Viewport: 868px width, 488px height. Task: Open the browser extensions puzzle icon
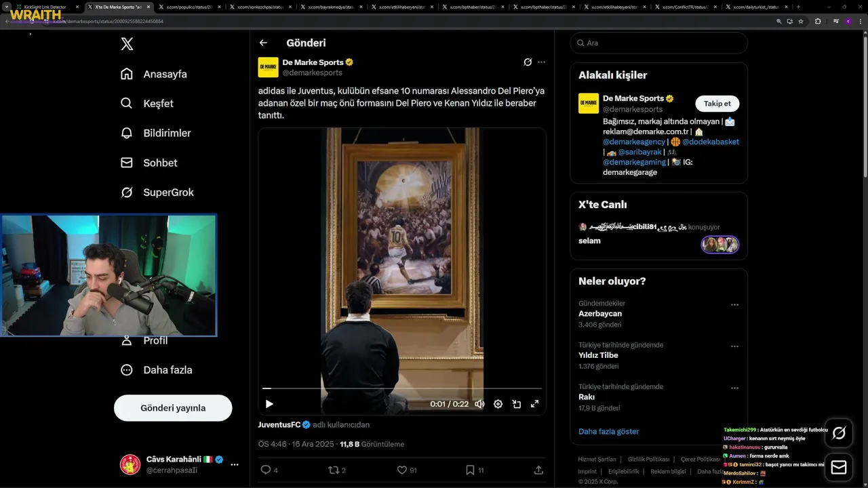coord(818,22)
